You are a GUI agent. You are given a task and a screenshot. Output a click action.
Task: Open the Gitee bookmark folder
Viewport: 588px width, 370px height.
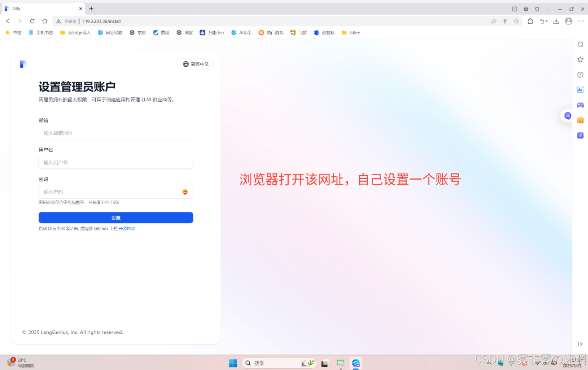pos(351,32)
